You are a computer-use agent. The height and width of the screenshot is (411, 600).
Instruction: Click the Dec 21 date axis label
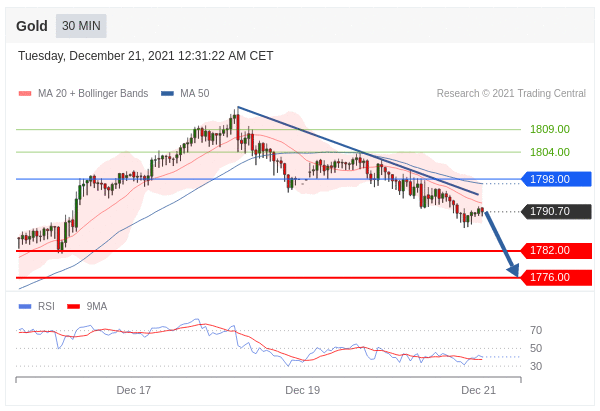pos(478,390)
